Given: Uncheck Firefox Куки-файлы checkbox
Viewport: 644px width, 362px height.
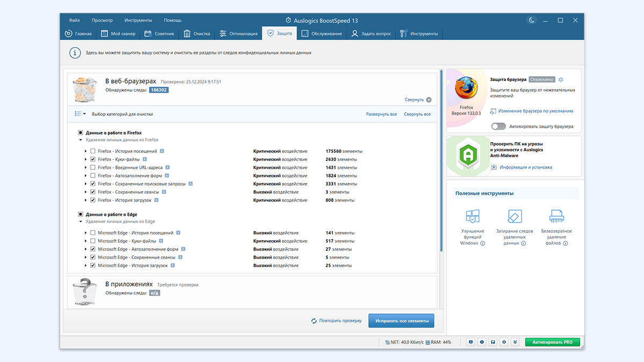Looking at the screenshot, I should click(x=93, y=159).
